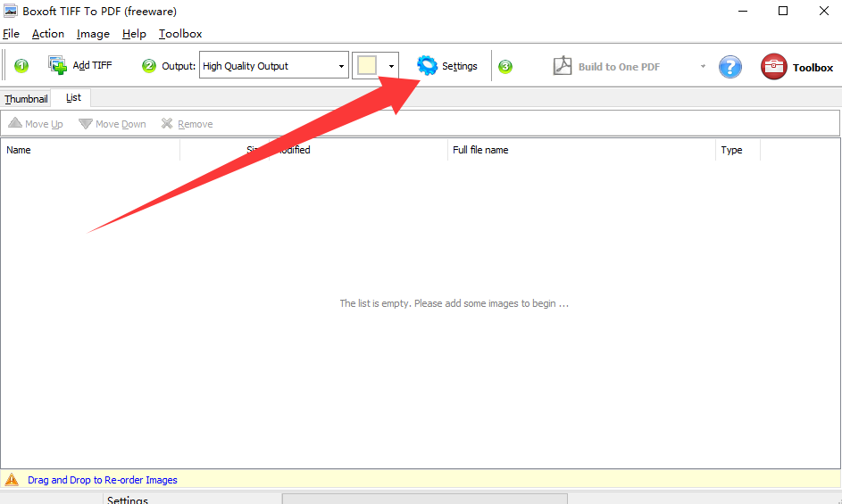Image resolution: width=842 pixels, height=504 pixels.
Task: Click the warning icon in the yellow bar
Action: coord(11,480)
